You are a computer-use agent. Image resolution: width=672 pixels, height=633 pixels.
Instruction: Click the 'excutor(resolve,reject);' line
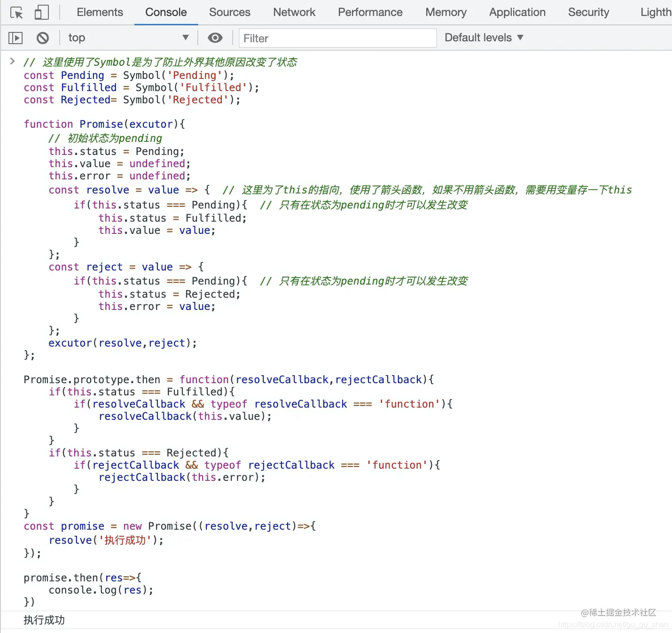[x=123, y=343]
